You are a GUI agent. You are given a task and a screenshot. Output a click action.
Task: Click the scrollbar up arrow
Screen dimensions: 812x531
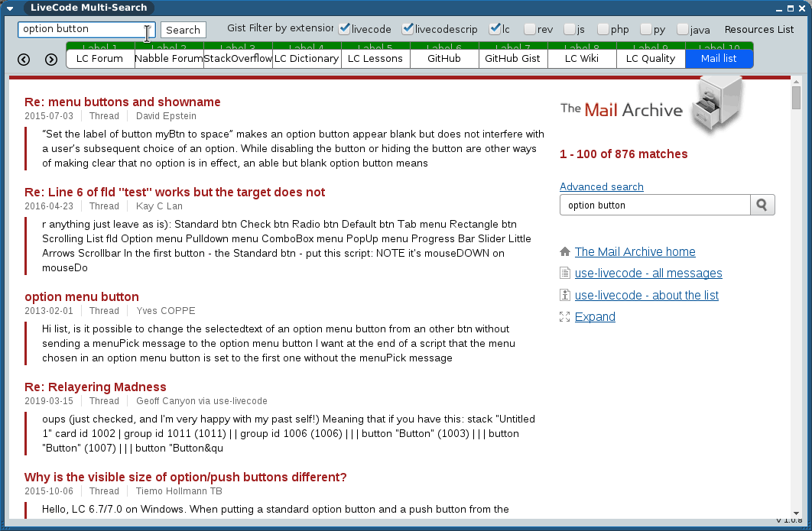click(x=797, y=82)
